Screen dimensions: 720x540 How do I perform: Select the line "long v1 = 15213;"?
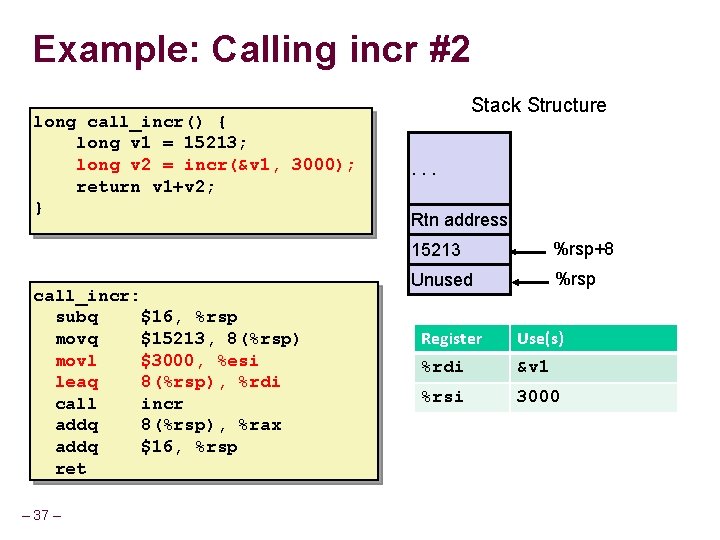click(x=161, y=143)
